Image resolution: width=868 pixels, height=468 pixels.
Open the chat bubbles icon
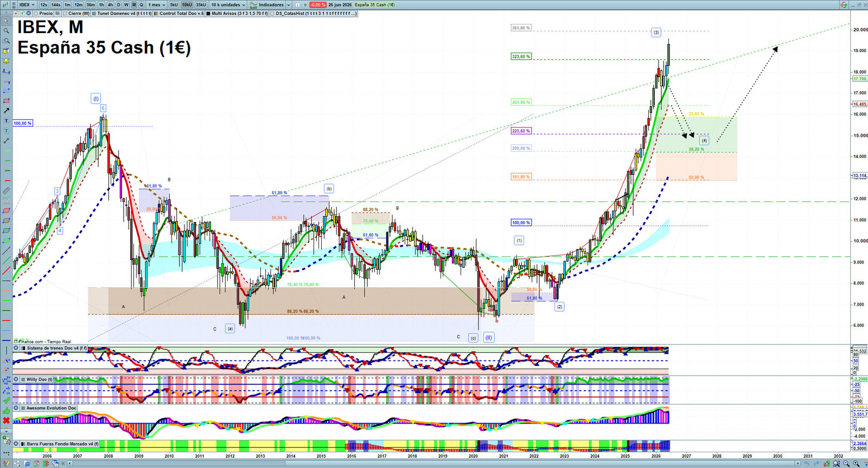27,463
